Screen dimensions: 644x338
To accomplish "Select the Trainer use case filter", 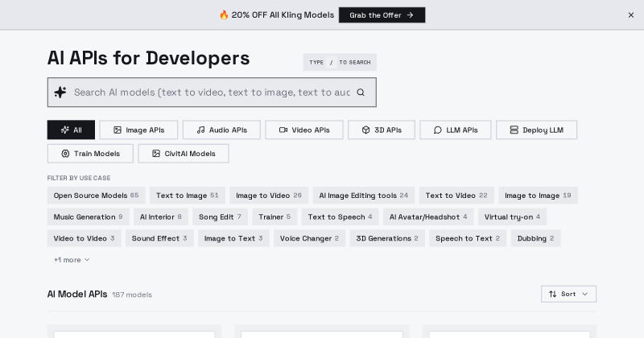I will [275, 216].
